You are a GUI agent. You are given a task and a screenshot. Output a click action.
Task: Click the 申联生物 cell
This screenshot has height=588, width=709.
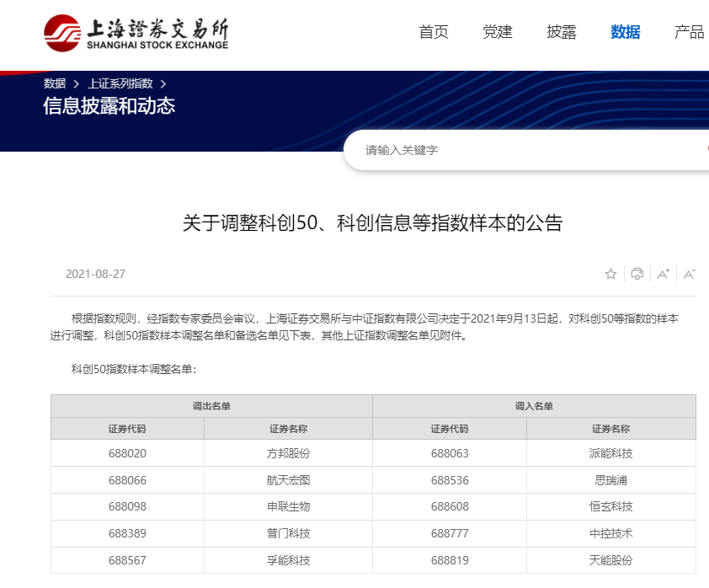[x=289, y=506]
